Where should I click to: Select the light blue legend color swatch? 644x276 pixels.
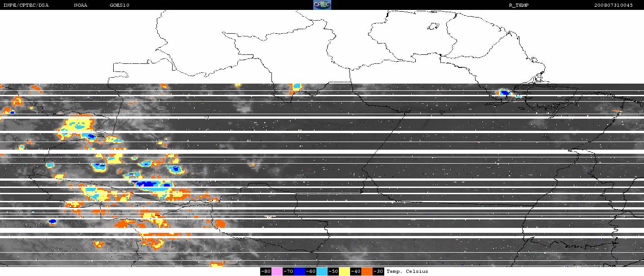(x=322, y=272)
